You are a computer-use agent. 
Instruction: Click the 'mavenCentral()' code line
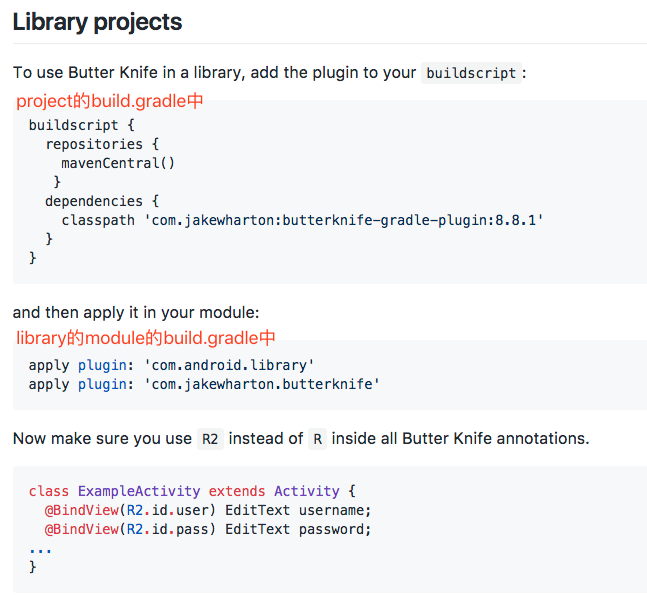coord(118,163)
